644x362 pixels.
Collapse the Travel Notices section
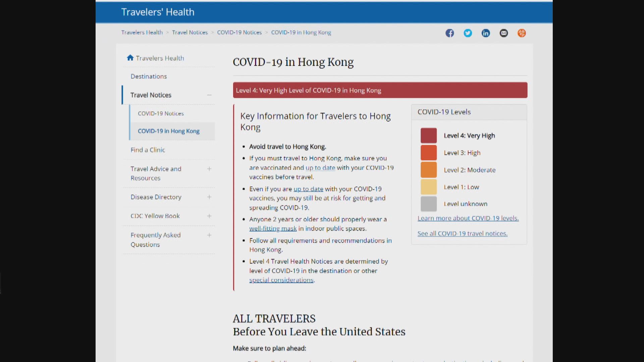point(209,95)
